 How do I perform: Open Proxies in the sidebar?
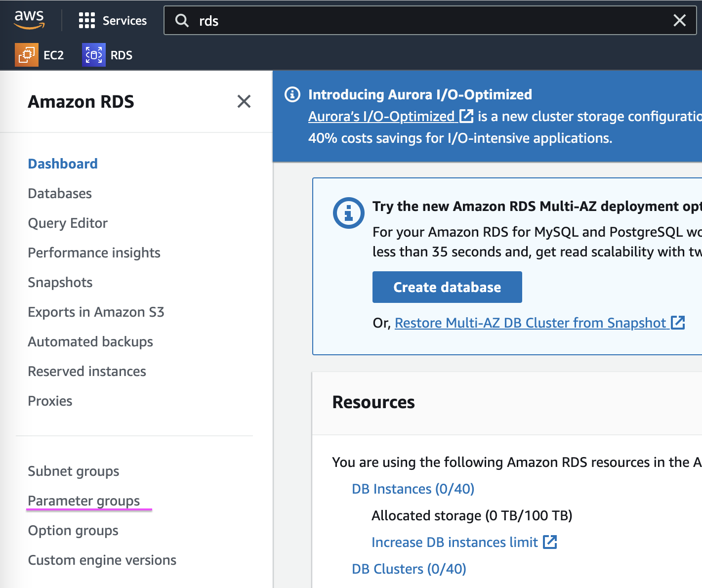(x=50, y=401)
